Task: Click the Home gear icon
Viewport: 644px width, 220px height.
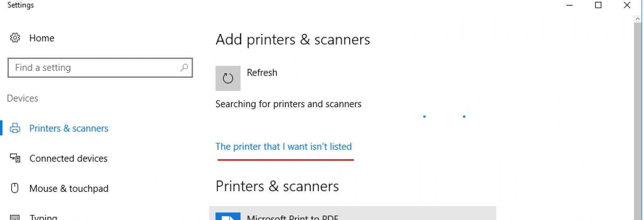Action: (x=15, y=38)
